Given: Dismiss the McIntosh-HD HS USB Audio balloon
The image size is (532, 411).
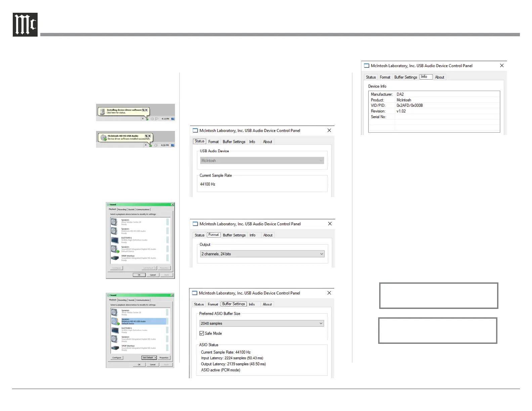Looking at the screenshot, I should pyautogui.click(x=149, y=136).
